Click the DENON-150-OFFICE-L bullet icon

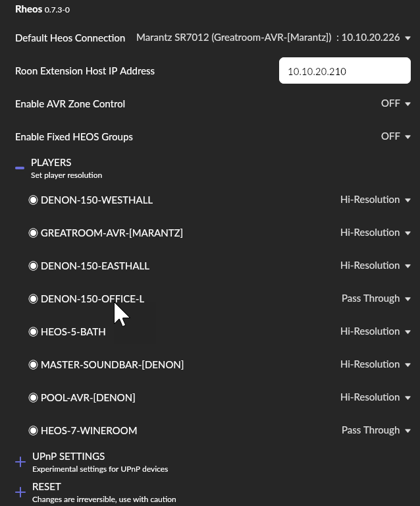point(33,299)
